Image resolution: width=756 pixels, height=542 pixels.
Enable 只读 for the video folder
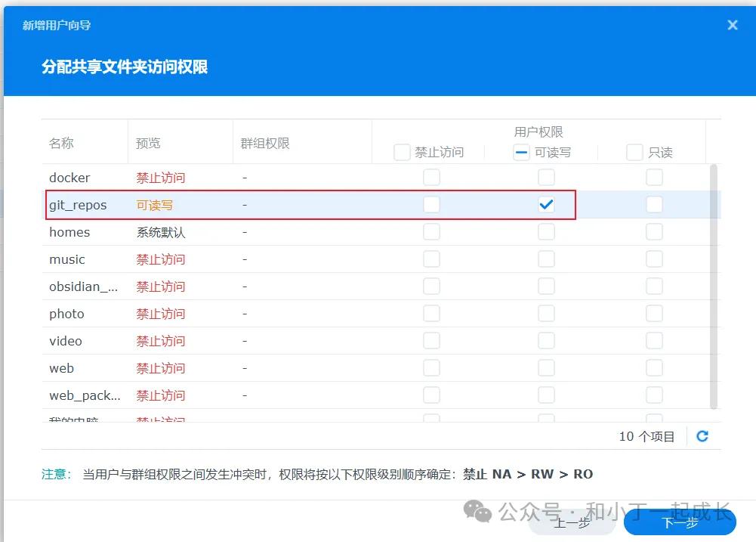pyautogui.click(x=654, y=341)
